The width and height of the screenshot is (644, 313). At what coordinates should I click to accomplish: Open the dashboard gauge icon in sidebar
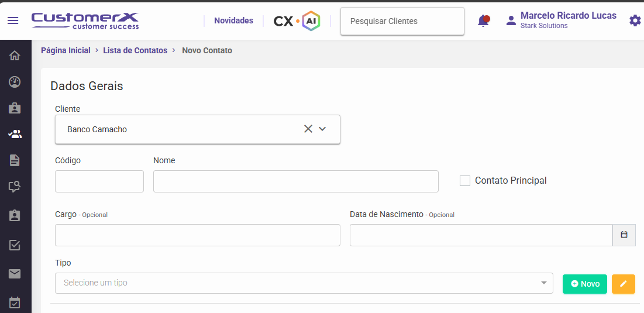[15, 82]
